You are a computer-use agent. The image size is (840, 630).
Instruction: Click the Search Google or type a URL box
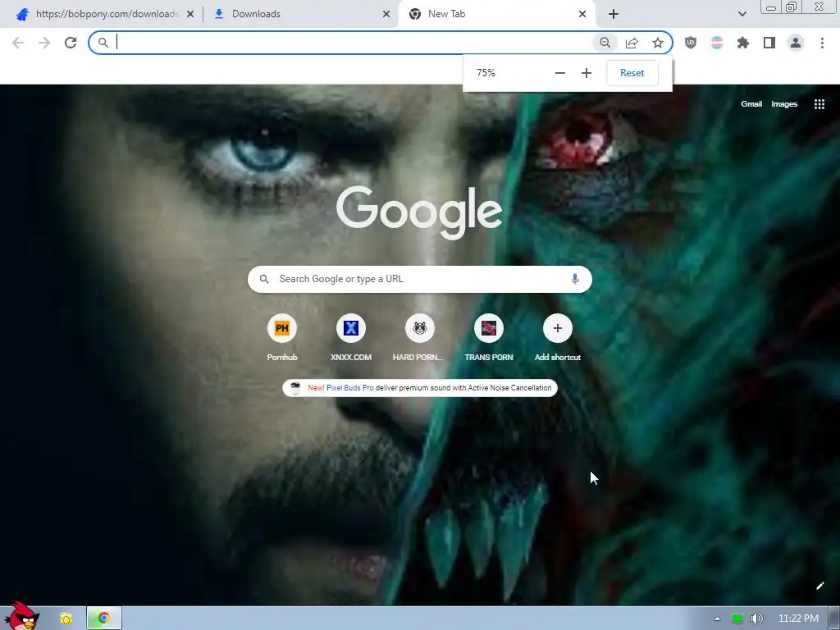point(419,279)
